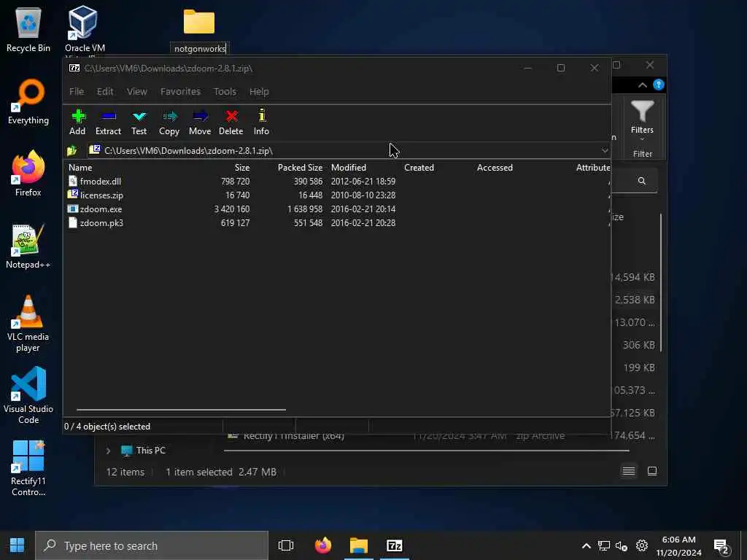747x560 pixels.
Task: Click the search magnifier in Explorer window
Action: [x=642, y=181]
